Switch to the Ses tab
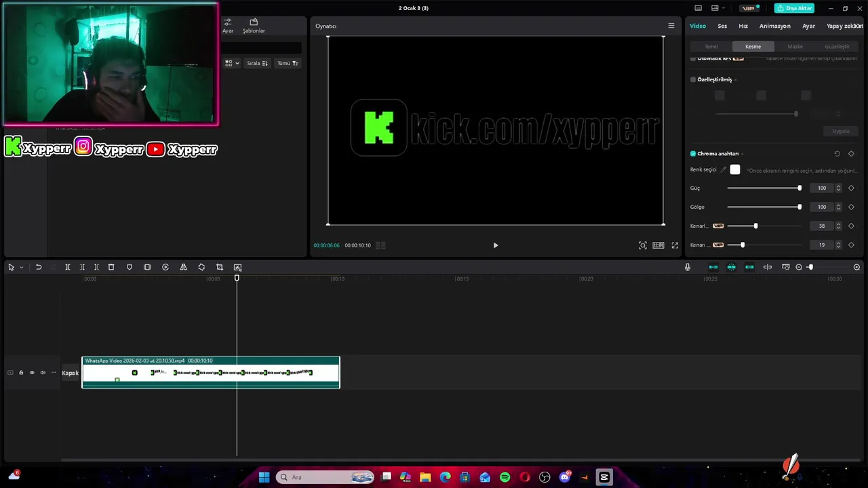 722,26
